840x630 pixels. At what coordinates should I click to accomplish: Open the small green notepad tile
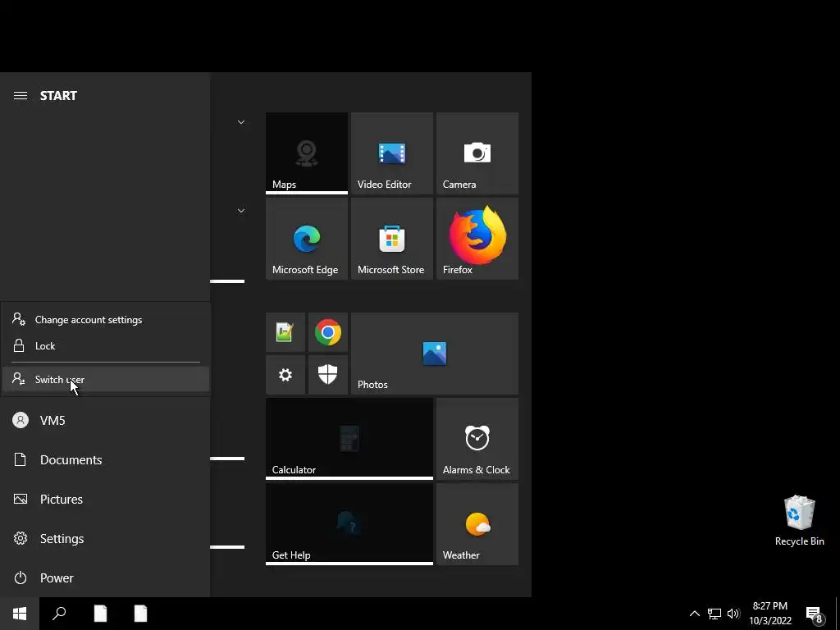coord(285,332)
